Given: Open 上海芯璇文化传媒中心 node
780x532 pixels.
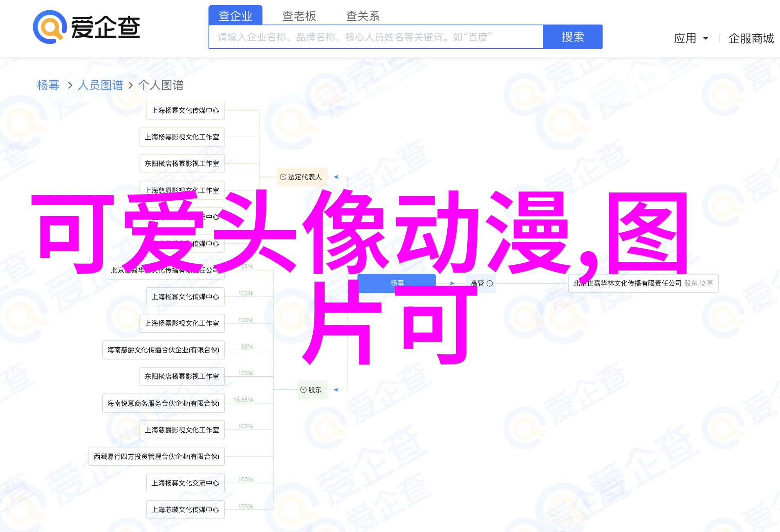Looking at the screenshot, I should [x=186, y=510].
